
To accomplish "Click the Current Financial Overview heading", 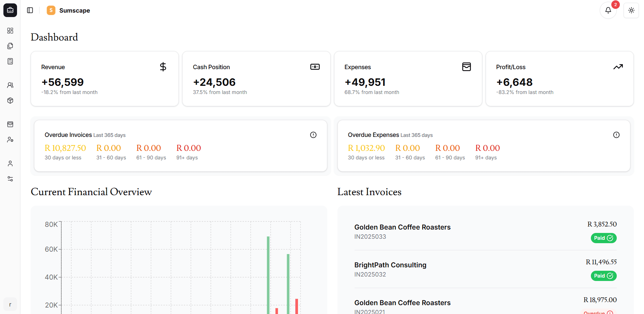I will click(x=91, y=192).
